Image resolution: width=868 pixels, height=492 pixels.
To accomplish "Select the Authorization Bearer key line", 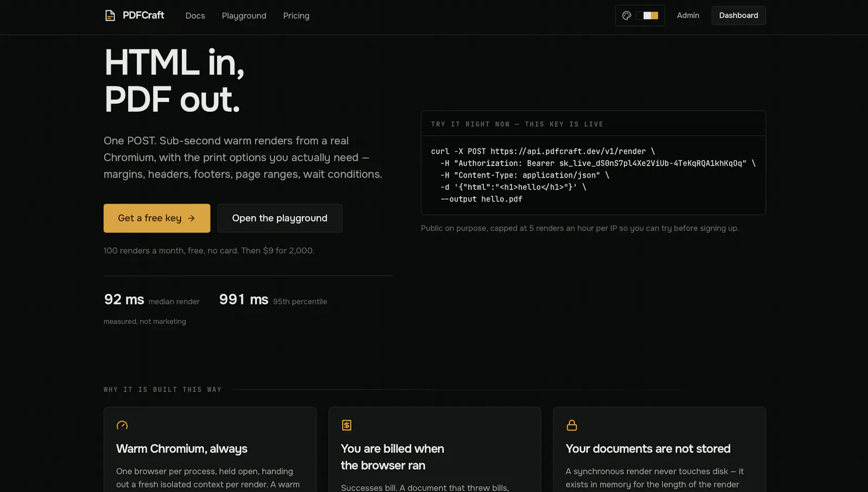I will point(598,163).
